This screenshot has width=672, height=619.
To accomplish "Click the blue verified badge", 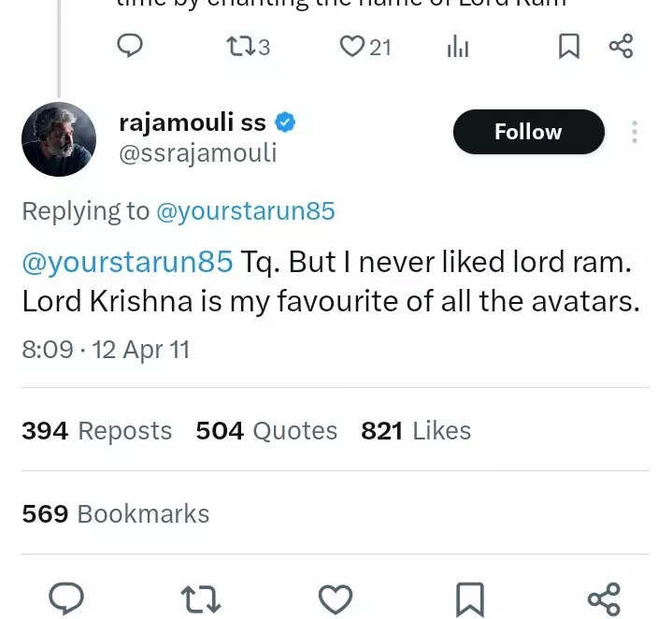I will 285,122.
